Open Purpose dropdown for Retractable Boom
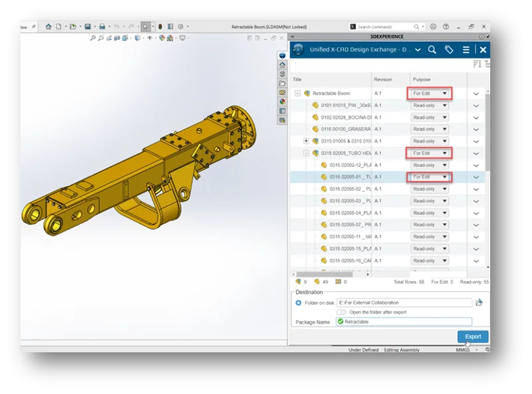 pos(430,94)
